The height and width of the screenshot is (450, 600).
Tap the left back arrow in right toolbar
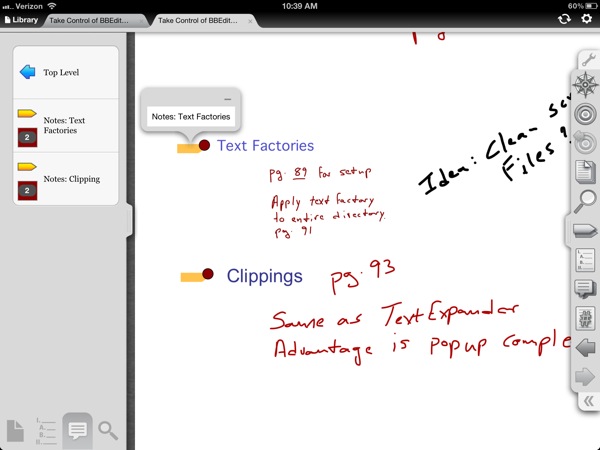585,348
